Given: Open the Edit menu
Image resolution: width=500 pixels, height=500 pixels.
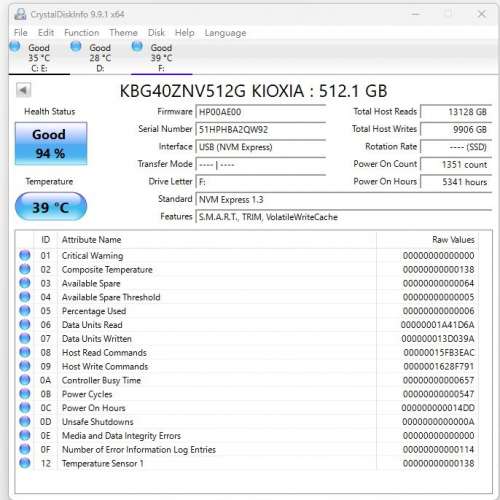Looking at the screenshot, I should (46, 33).
